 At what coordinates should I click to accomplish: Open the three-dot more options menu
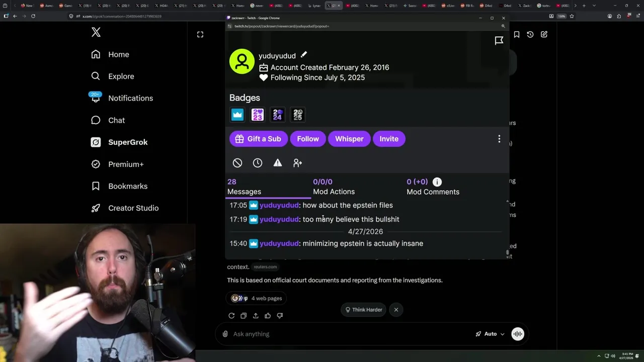(499, 139)
